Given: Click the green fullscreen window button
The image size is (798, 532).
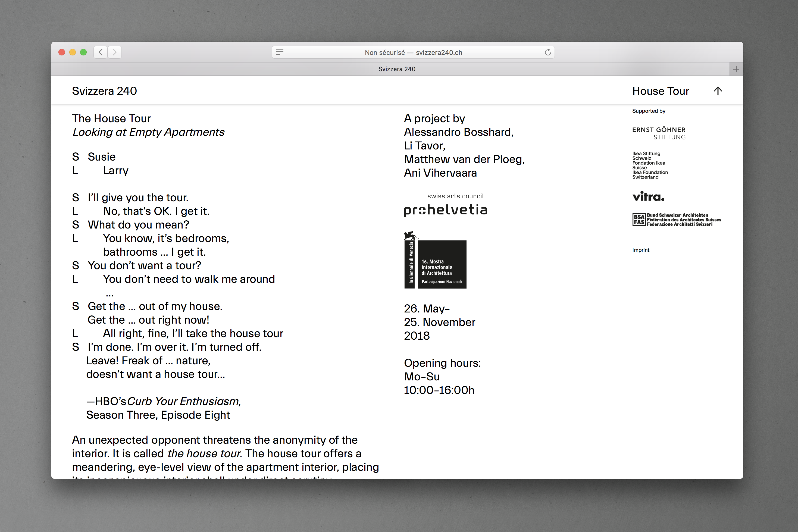Looking at the screenshot, I should point(83,52).
